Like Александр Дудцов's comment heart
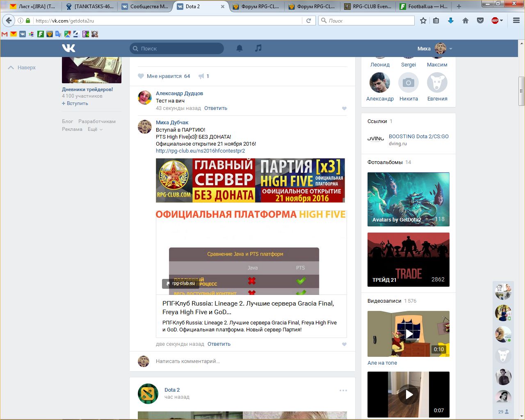The image size is (525, 420). tap(344, 108)
